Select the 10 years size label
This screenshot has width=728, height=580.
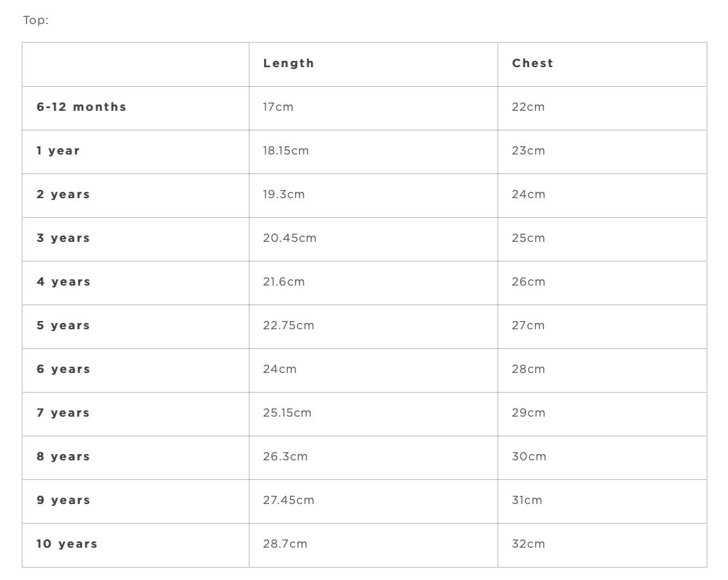pyautogui.click(x=67, y=544)
